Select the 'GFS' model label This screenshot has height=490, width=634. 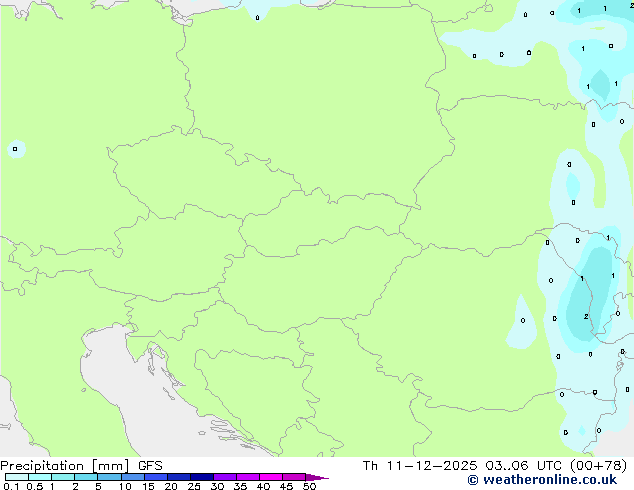[x=150, y=466]
